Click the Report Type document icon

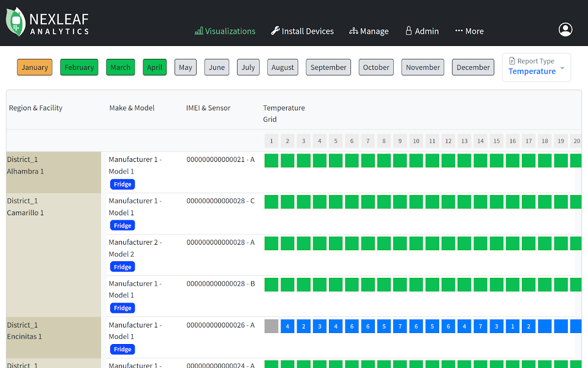tap(512, 61)
